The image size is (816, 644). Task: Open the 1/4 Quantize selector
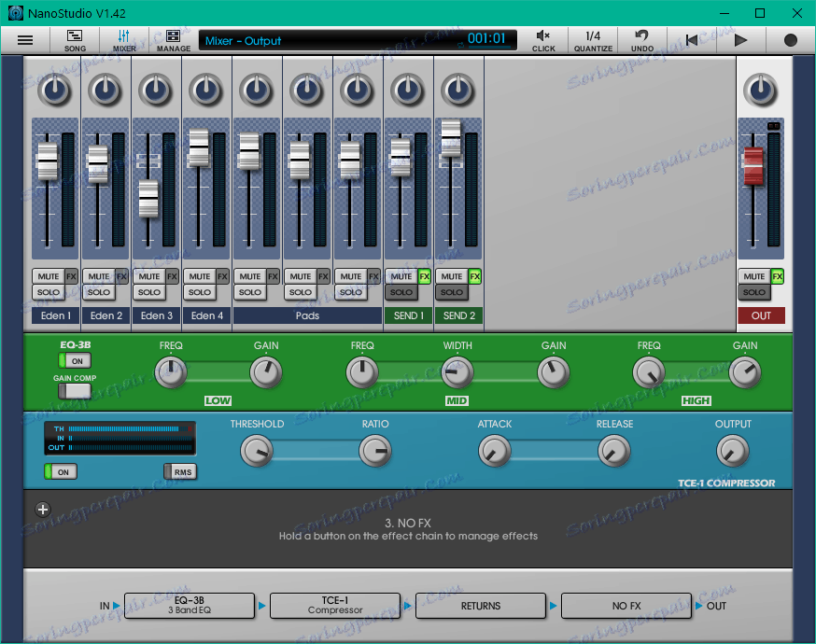[x=593, y=40]
